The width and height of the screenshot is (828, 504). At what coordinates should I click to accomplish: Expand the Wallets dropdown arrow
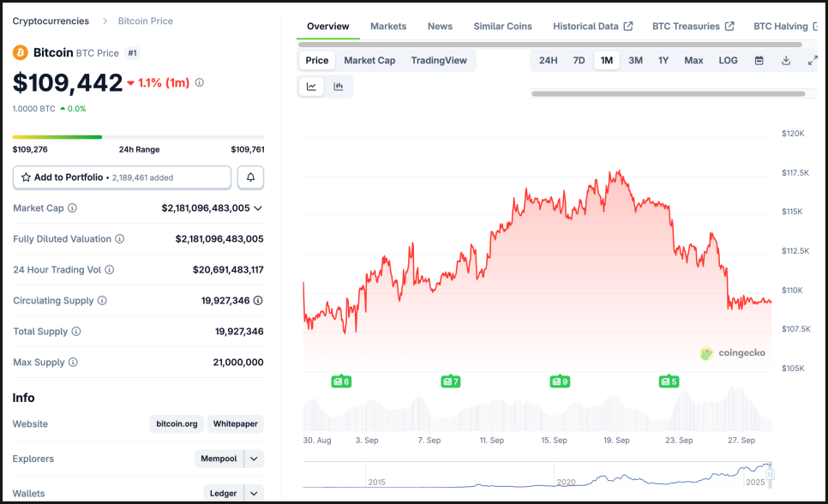point(254,494)
